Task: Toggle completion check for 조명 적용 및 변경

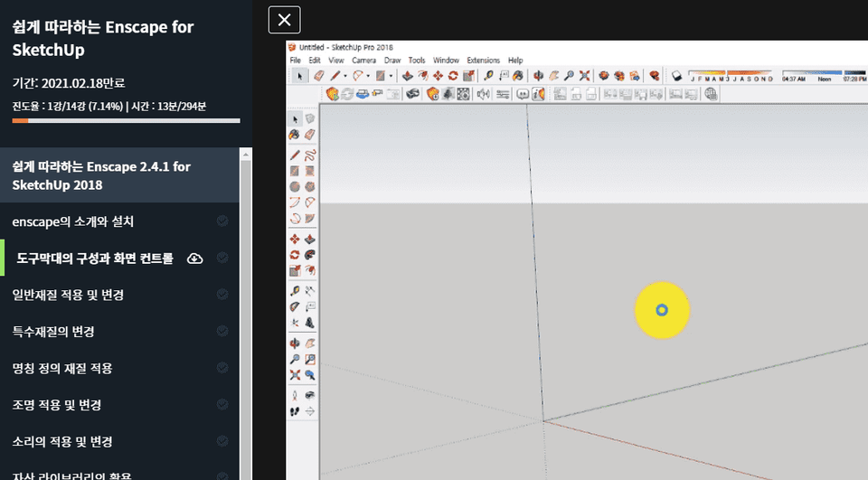Action: [x=222, y=404]
